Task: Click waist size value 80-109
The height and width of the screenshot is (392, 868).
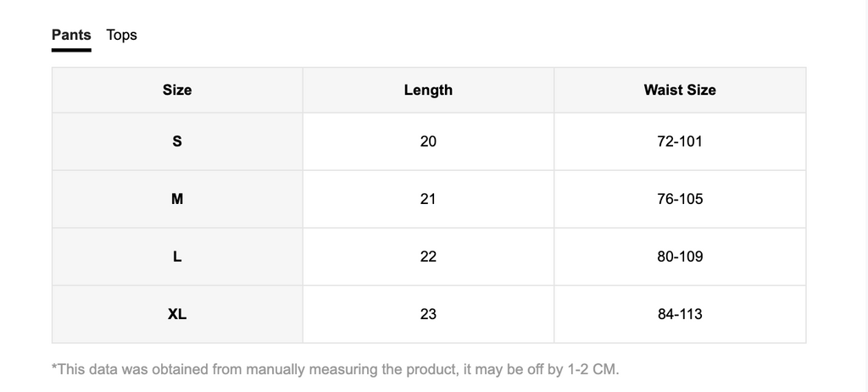Action: pyautogui.click(x=680, y=257)
